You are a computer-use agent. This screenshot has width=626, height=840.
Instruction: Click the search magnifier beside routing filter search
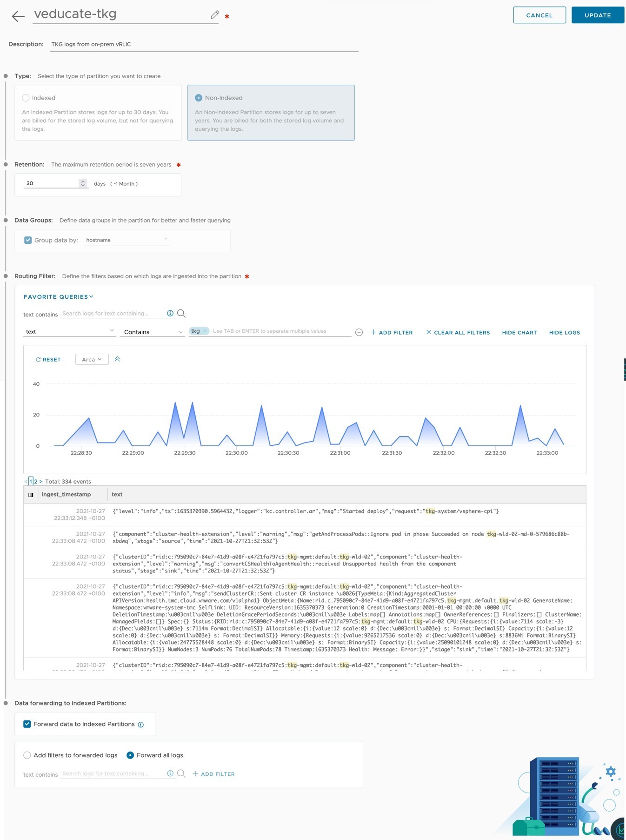tap(181, 314)
